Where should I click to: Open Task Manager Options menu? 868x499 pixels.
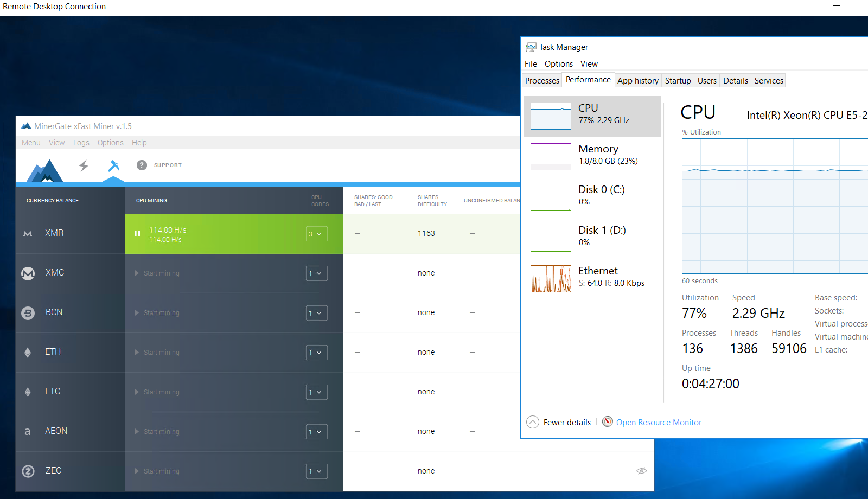[x=559, y=64]
